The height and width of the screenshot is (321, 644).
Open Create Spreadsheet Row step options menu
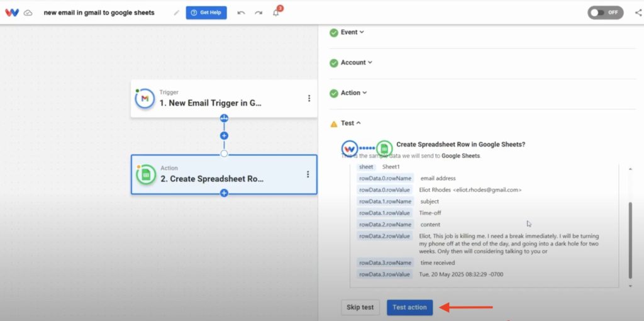[x=308, y=174]
